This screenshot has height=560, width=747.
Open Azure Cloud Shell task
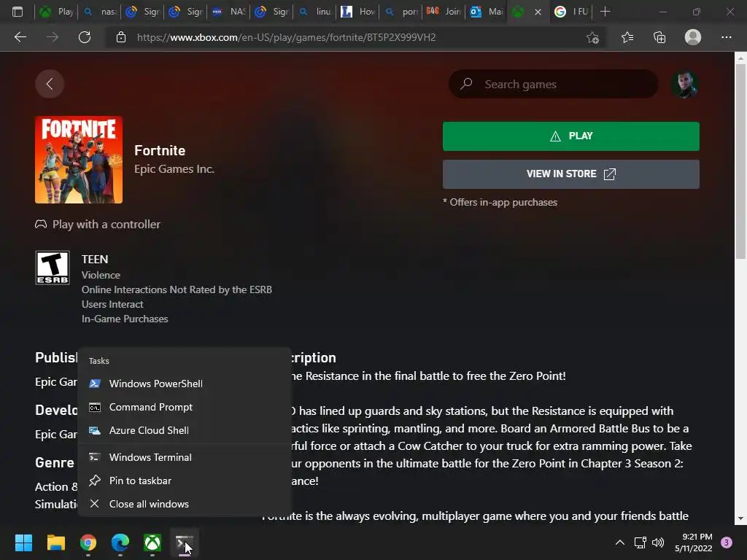(184, 430)
